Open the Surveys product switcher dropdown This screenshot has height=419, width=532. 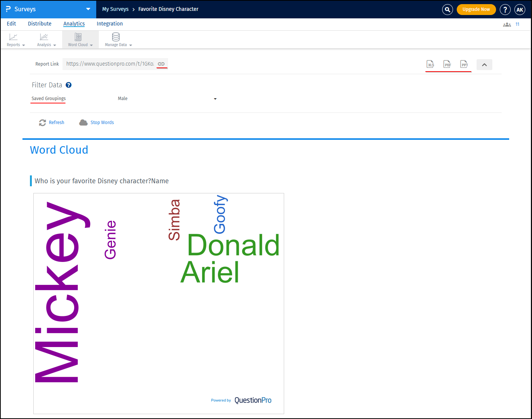88,9
